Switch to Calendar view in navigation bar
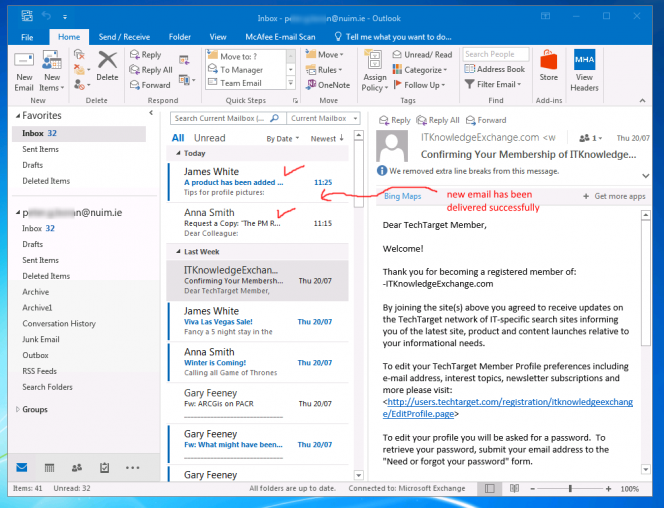 tap(50, 467)
